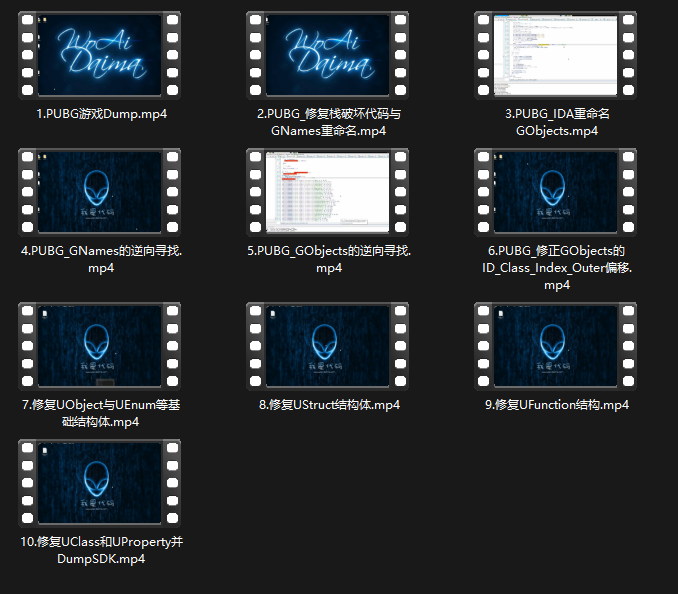Click the file name 9.修复UFunction结构.mp4

tap(557, 405)
